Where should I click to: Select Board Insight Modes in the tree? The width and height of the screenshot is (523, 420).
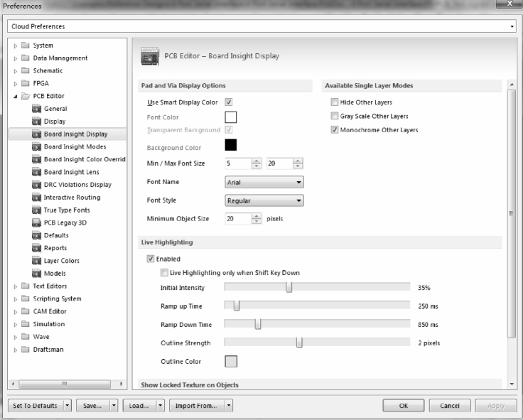pyautogui.click(x=75, y=147)
